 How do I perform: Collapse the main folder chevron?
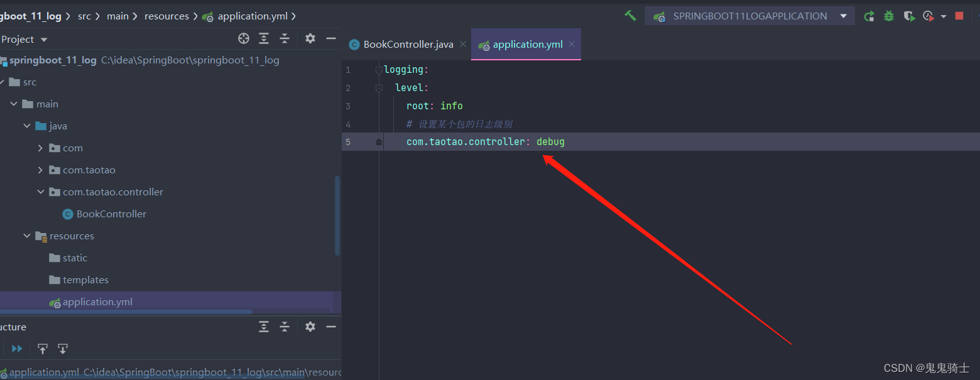tap(14, 104)
